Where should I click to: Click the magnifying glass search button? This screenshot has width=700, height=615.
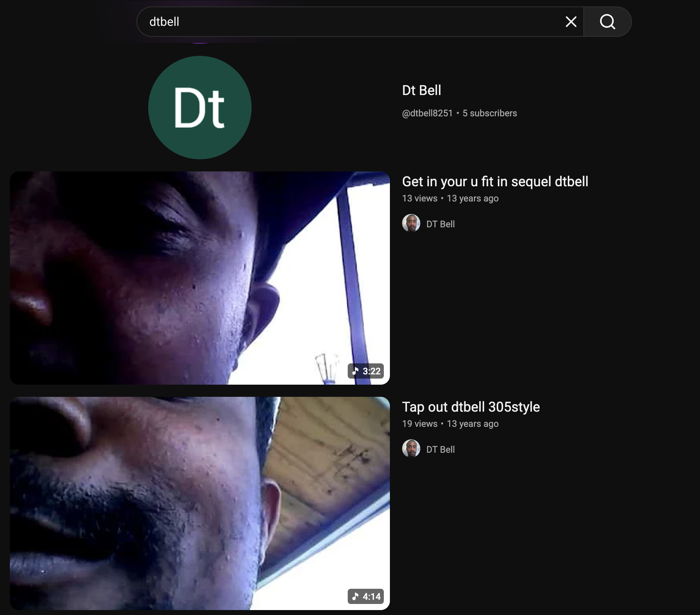[607, 22]
